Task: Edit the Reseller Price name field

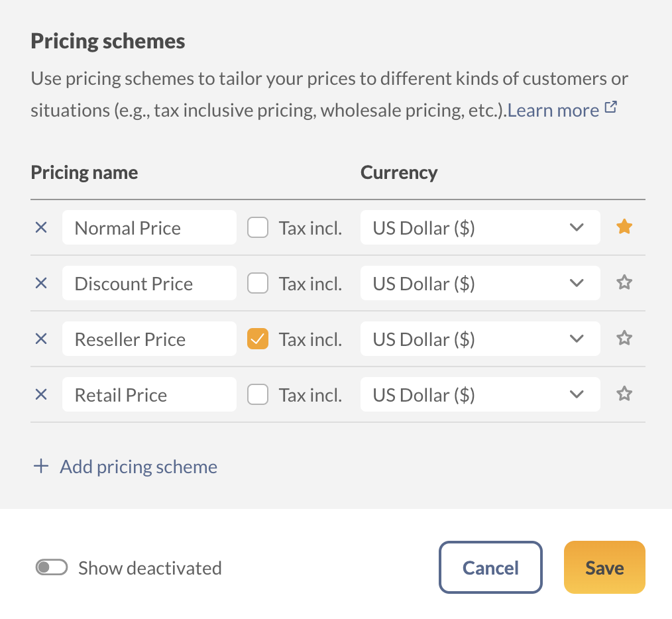Action: pos(149,339)
